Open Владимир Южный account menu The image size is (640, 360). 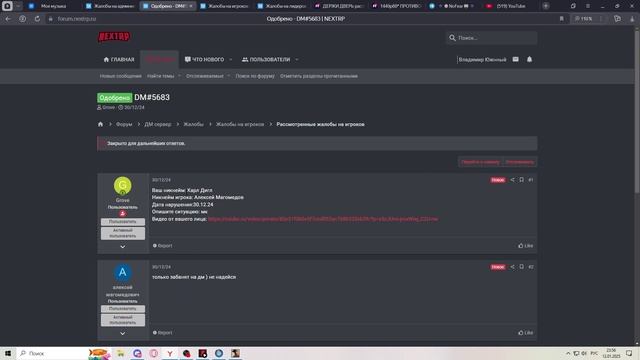click(x=482, y=60)
